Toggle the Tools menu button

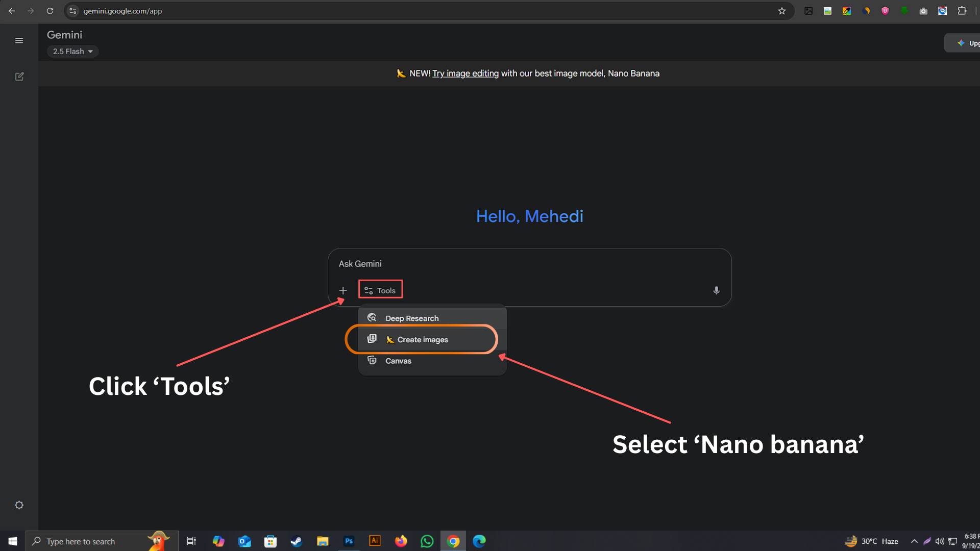coord(380,290)
